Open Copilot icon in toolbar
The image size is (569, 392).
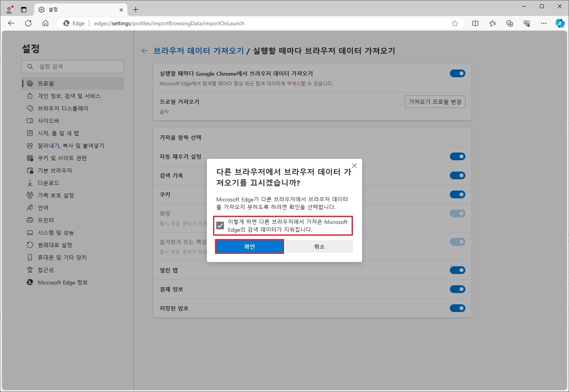560,23
